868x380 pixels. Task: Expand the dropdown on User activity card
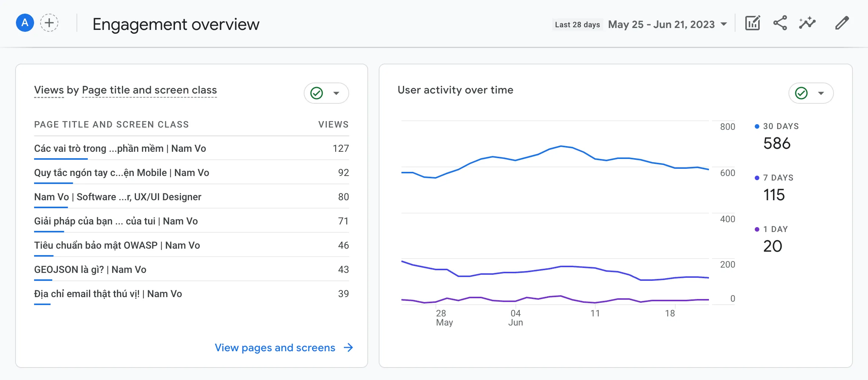point(821,93)
